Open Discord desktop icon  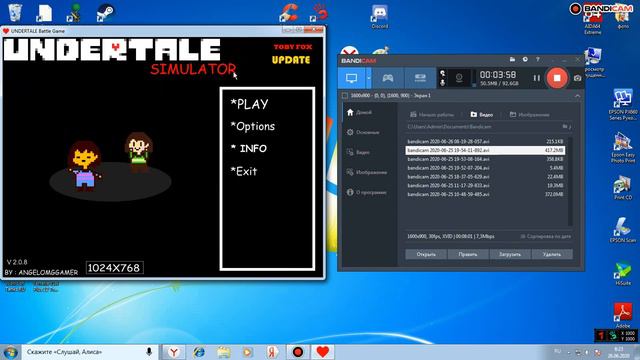coord(380,17)
